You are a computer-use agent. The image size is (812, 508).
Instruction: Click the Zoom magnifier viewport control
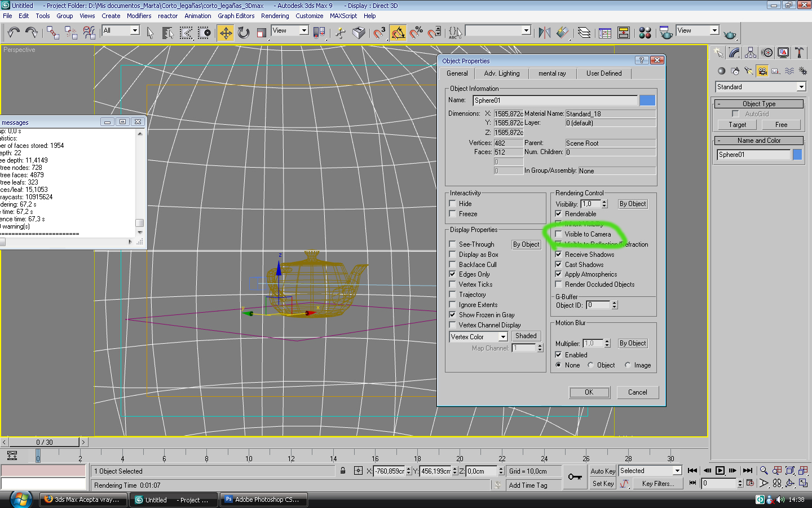pos(764,470)
